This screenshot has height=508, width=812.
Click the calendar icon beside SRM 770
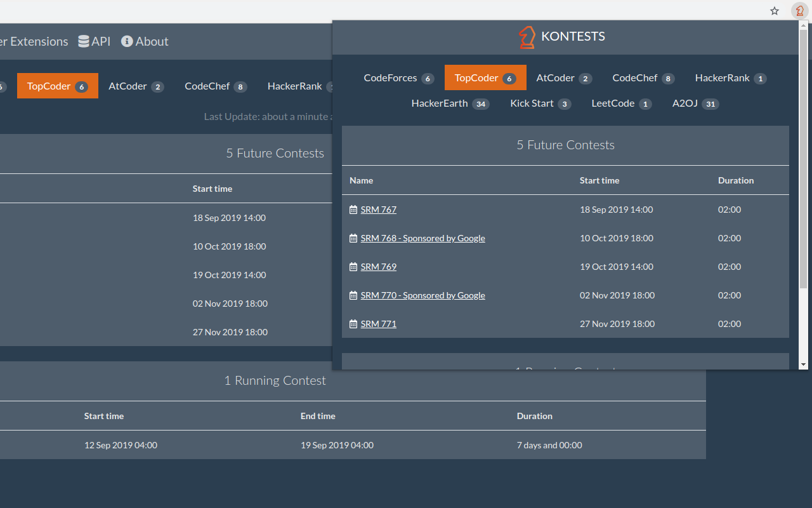353,295
